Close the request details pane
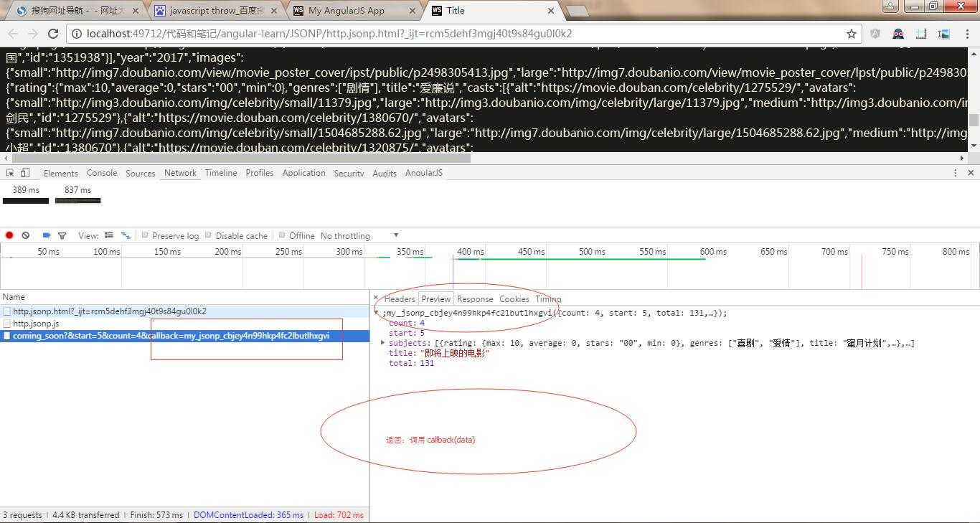Viewport: 980px width, 523px height. [375, 298]
